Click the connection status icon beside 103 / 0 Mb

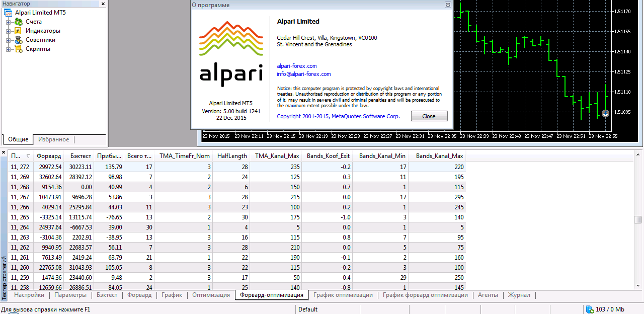coord(590,309)
